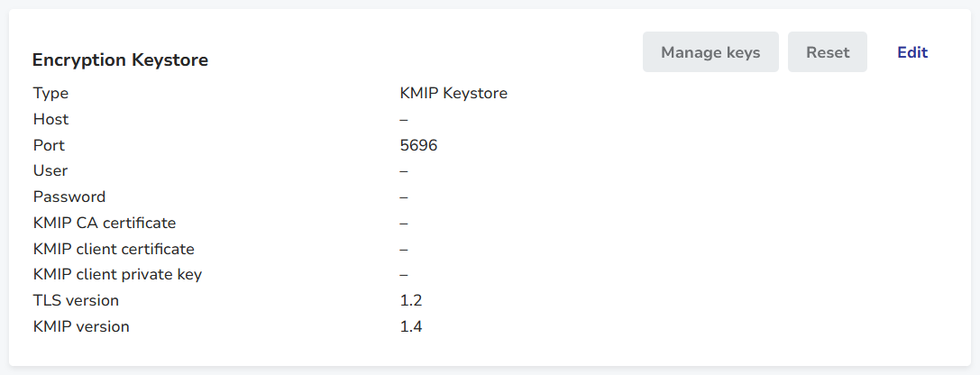Click the Manage keys button
980x375 pixels.
coord(710,52)
